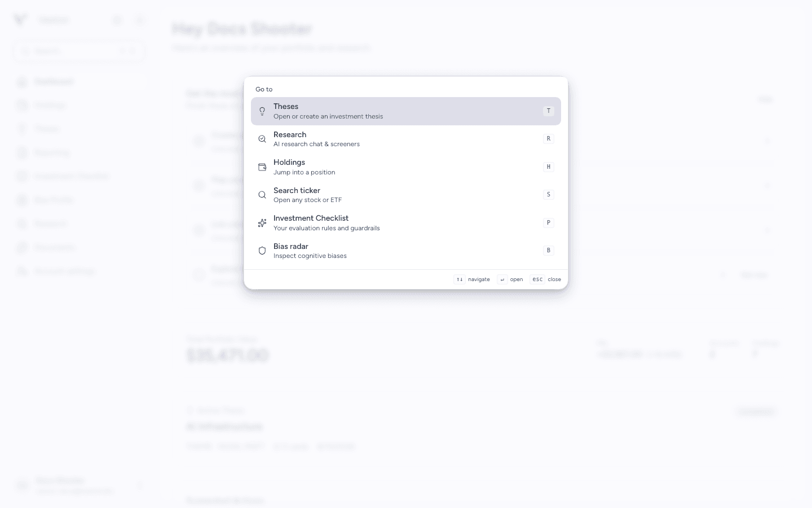Click the research chat icon beside Research
812x508 pixels.
(262, 139)
